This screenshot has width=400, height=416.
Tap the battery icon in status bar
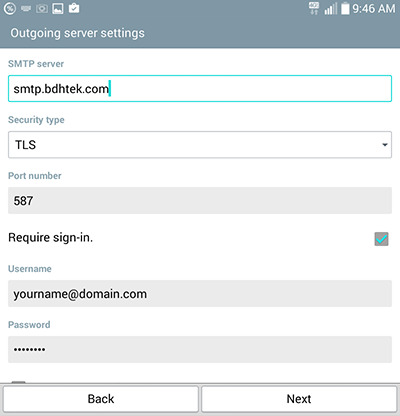[x=345, y=8]
